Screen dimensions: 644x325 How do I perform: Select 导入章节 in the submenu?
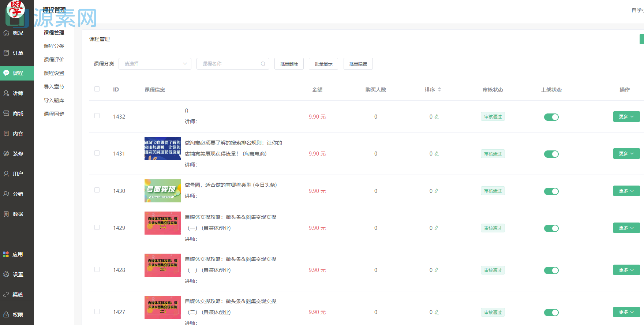coord(54,87)
